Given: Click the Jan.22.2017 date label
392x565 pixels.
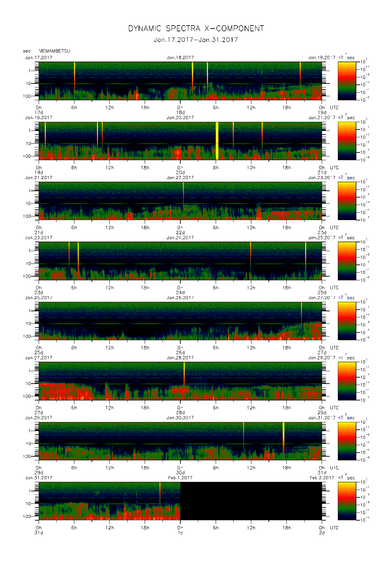Looking at the screenshot, I should [180, 177].
